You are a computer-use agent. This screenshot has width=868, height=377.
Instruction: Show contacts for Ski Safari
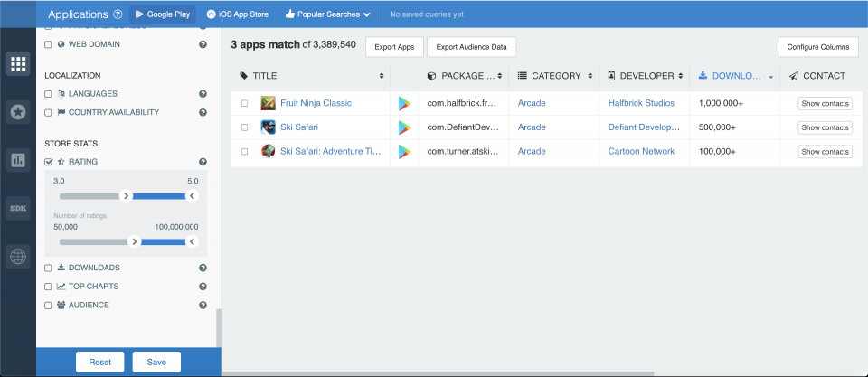pos(825,127)
